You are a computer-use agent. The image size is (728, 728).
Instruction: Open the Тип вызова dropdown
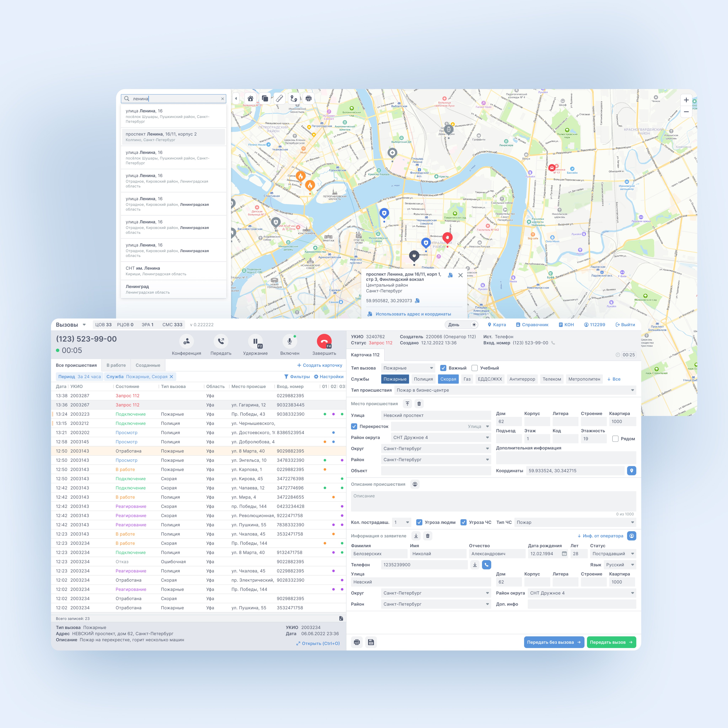tap(408, 368)
